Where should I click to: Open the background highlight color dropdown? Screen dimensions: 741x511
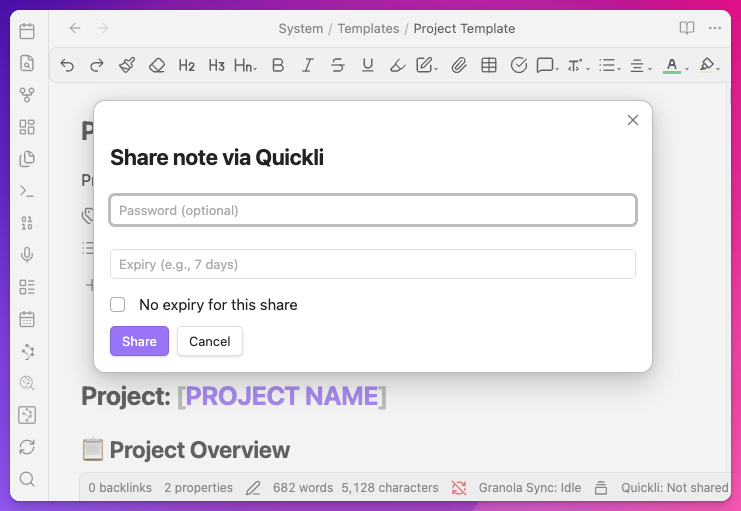(x=710, y=65)
